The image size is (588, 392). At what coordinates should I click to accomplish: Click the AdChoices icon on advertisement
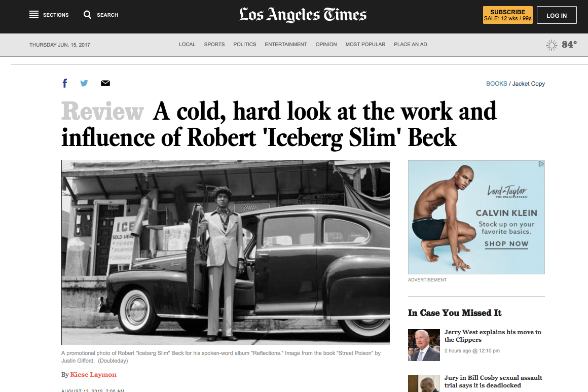point(541,164)
